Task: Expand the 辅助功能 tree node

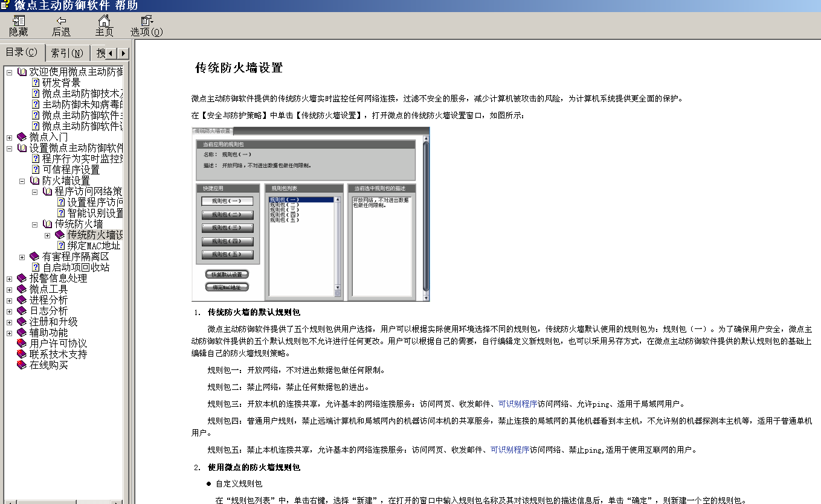Action: coord(9,333)
